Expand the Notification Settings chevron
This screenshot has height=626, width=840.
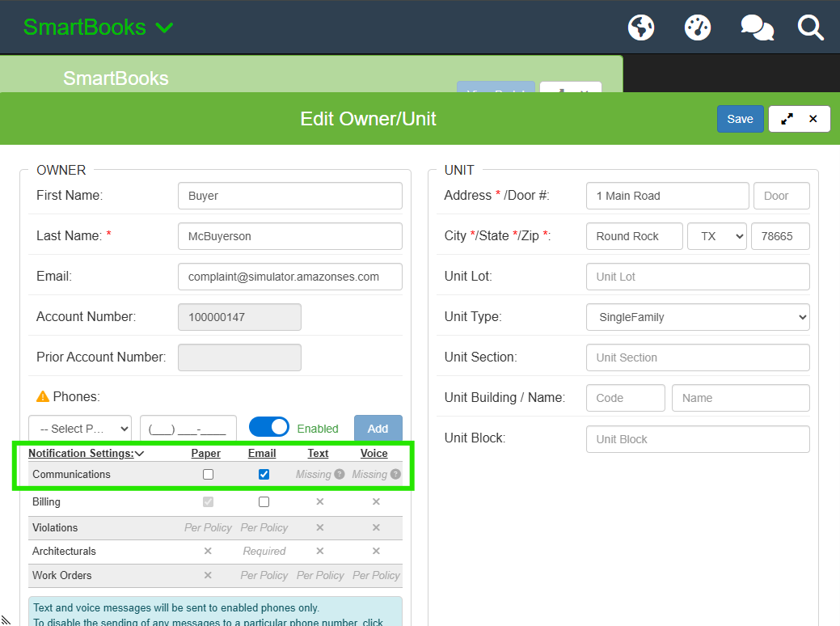(140, 454)
